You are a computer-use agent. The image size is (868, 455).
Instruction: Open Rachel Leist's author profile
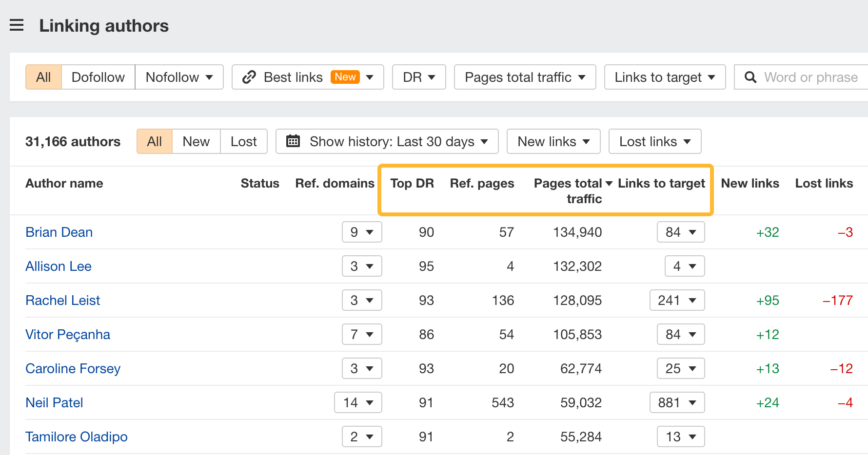62,301
